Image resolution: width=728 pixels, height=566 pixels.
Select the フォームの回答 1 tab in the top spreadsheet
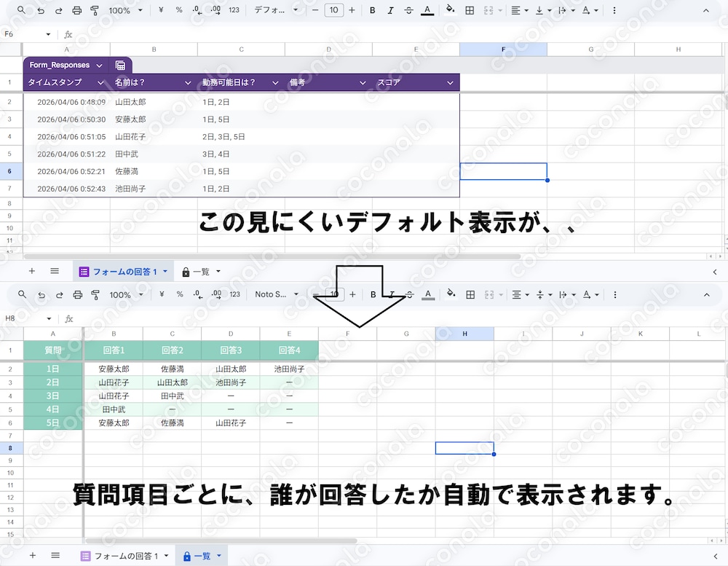point(123,272)
